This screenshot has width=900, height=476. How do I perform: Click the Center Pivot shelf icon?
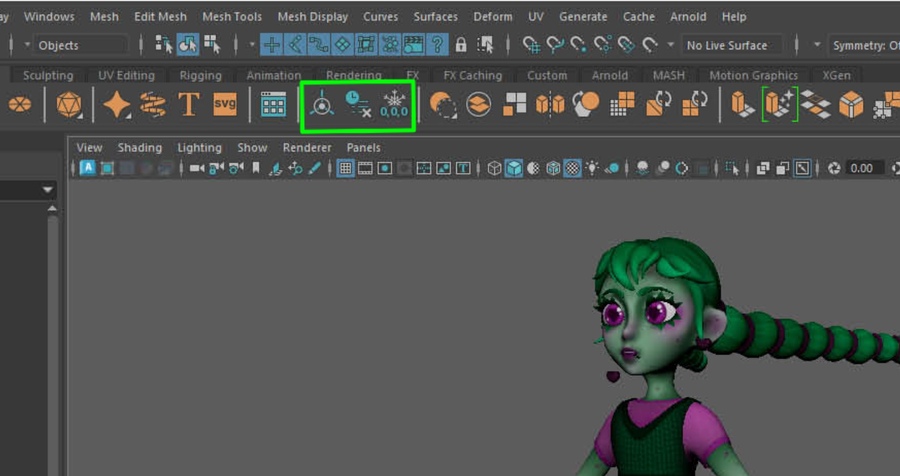tap(321, 105)
